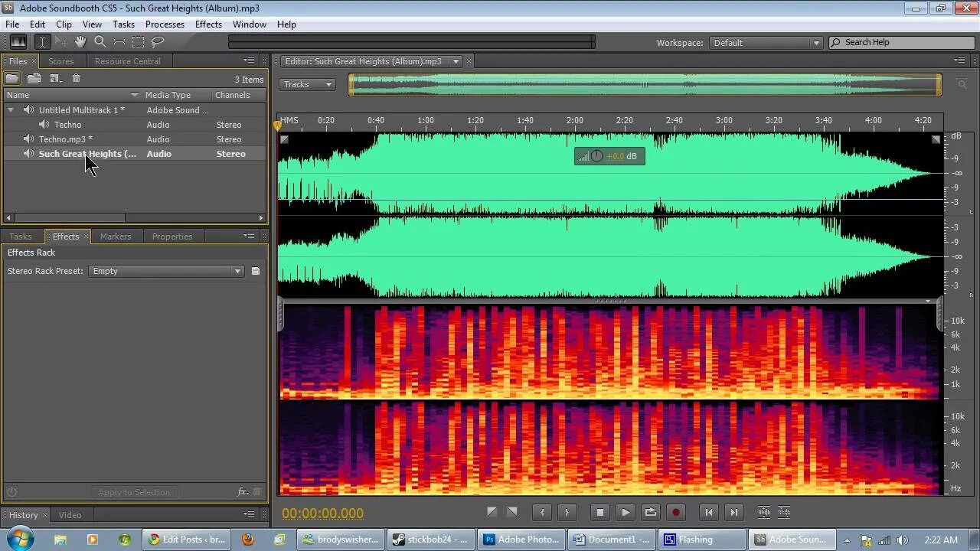Click the red Record button

tap(676, 513)
